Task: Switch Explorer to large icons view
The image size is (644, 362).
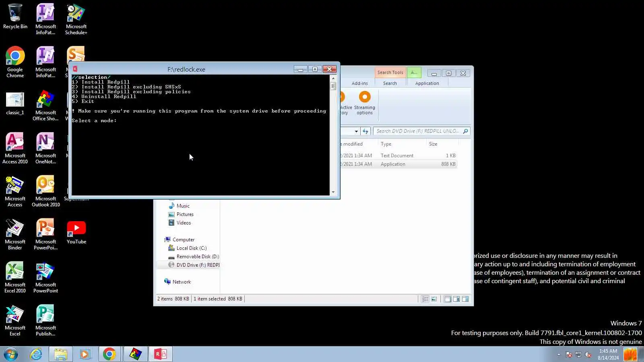Action: [434, 299]
